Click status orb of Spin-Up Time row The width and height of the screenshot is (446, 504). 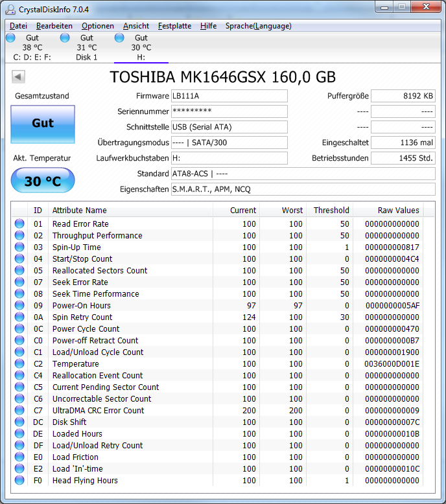(x=19, y=247)
